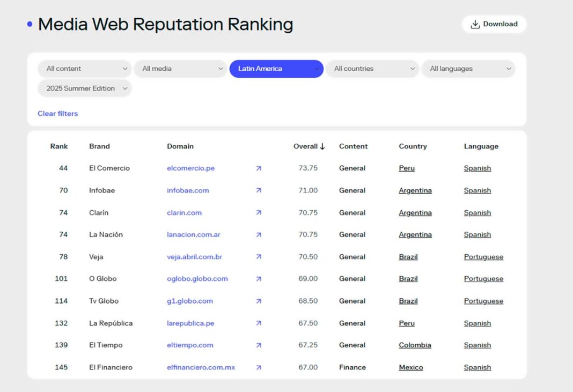The image size is (573, 392).
Task: Open the arrow icon for oglobo.globo.com
Action: click(x=259, y=279)
